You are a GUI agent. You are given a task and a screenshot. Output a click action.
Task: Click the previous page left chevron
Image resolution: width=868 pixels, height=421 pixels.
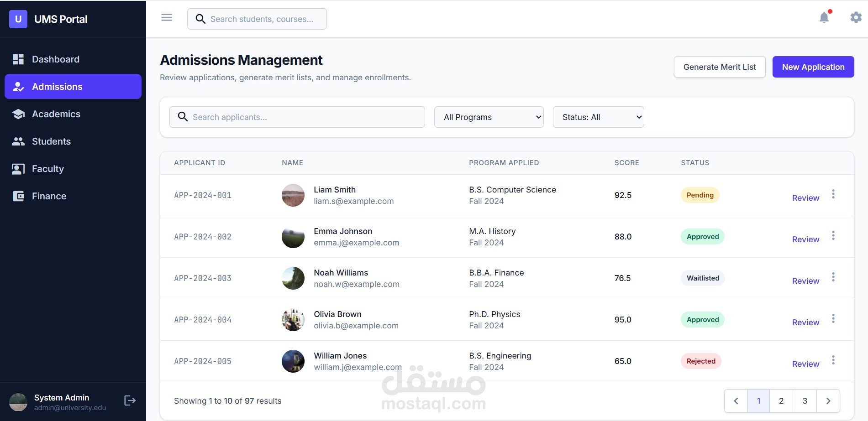736,401
